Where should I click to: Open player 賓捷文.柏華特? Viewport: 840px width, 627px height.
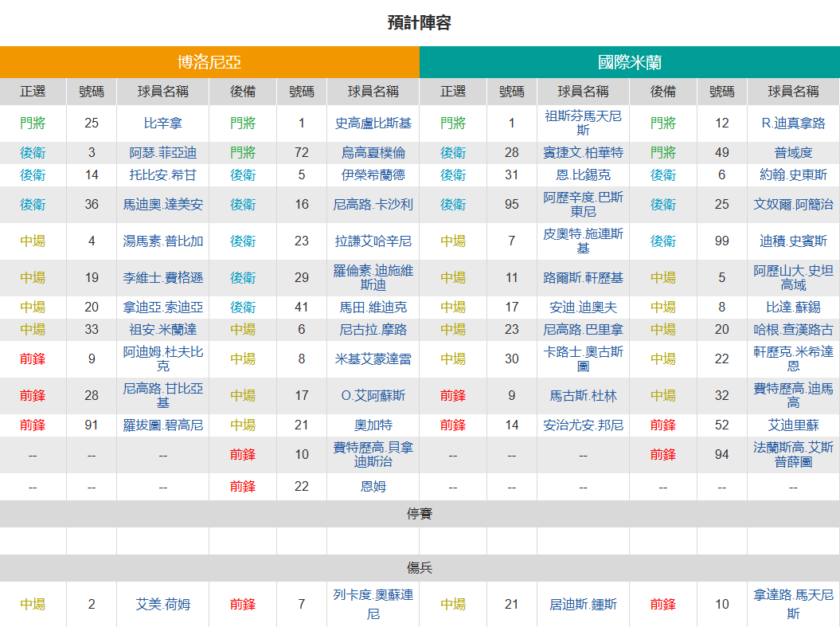pyautogui.click(x=583, y=153)
